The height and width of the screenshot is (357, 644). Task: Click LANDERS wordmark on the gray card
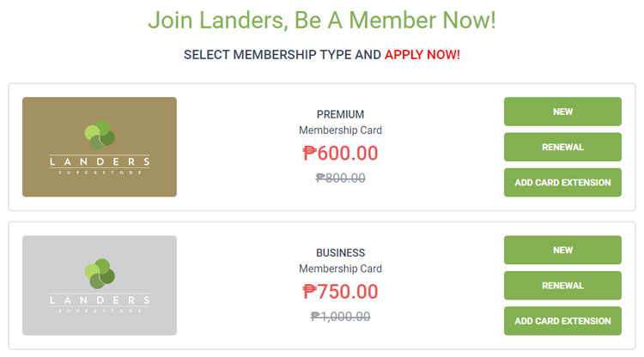point(100,300)
